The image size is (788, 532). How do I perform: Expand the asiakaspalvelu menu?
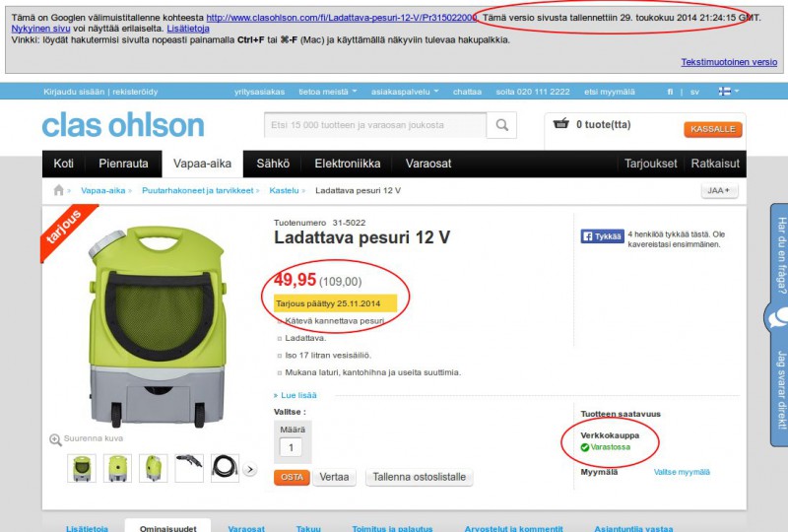405,92
